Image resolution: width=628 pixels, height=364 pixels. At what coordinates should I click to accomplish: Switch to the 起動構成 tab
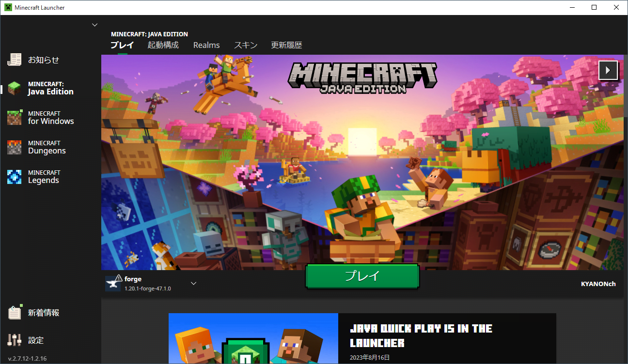[x=163, y=45]
